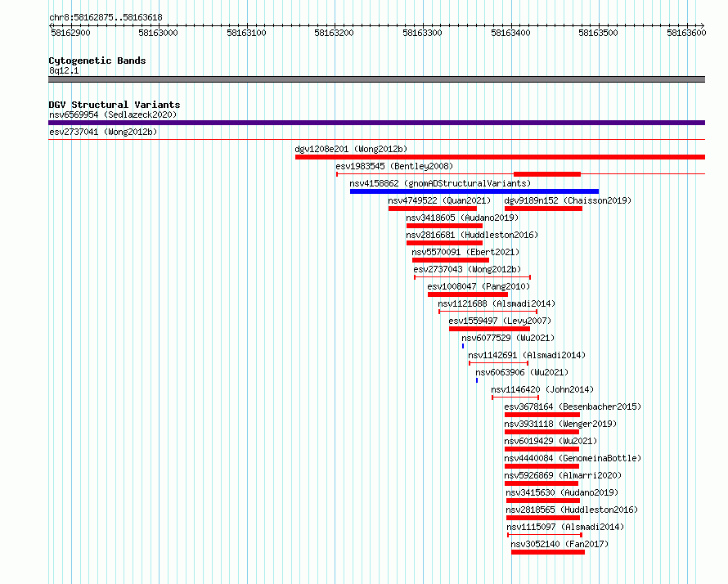Select the red bar under esv1008047

[468, 294]
